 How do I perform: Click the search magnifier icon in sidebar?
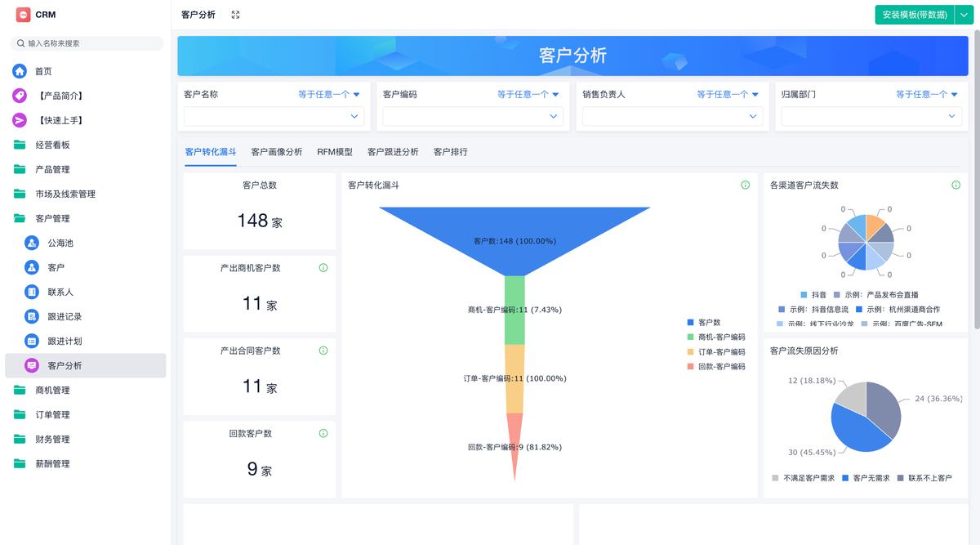(20, 43)
